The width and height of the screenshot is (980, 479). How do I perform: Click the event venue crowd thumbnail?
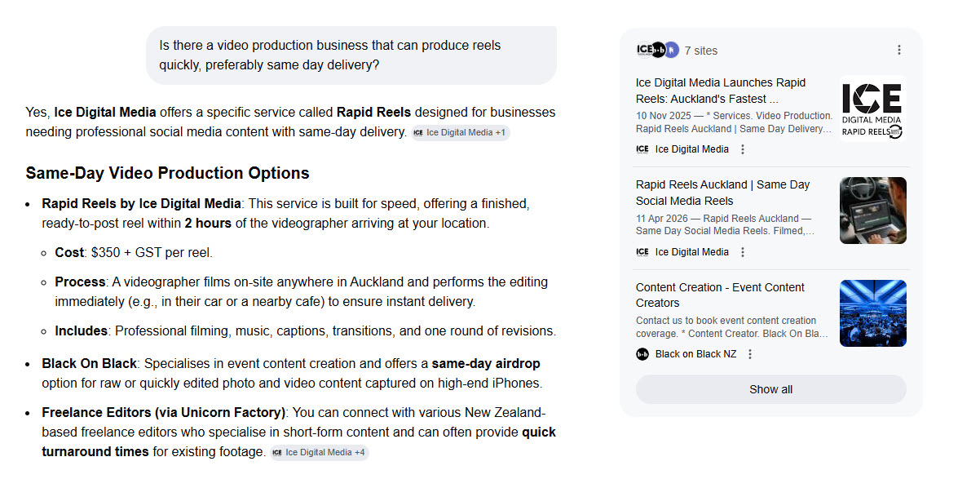tap(872, 313)
